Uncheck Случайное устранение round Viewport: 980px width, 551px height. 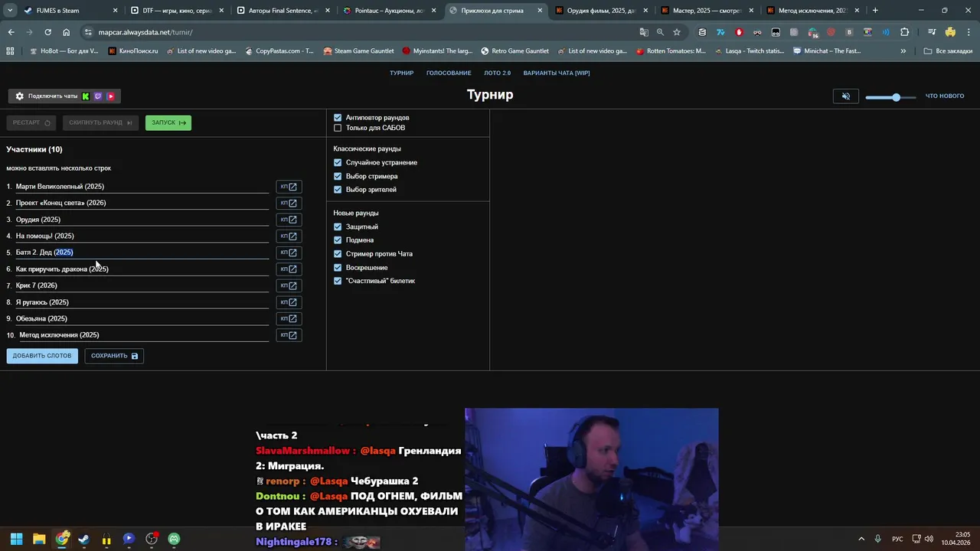(338, 163)
